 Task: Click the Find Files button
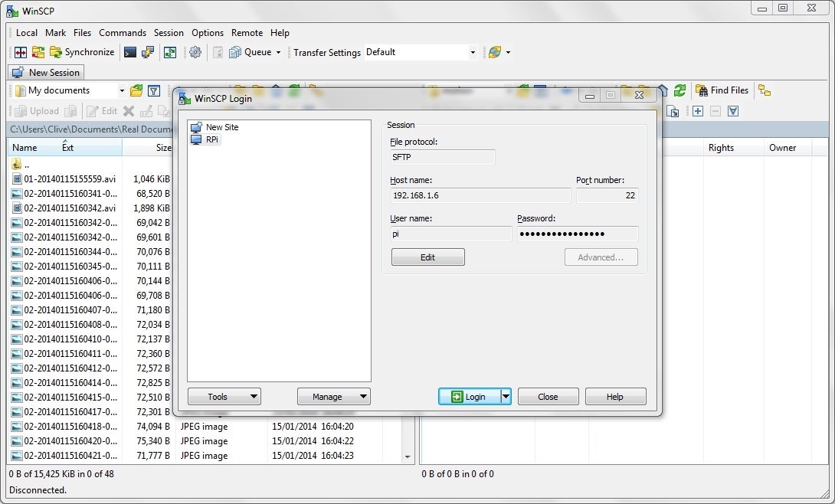(722, 90)
